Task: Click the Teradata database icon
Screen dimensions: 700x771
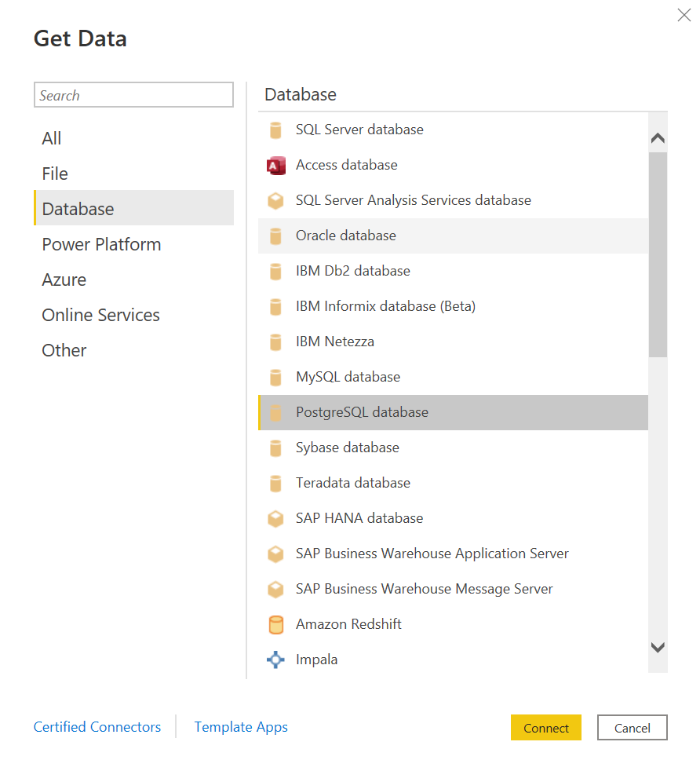Action: click(275, 484)
